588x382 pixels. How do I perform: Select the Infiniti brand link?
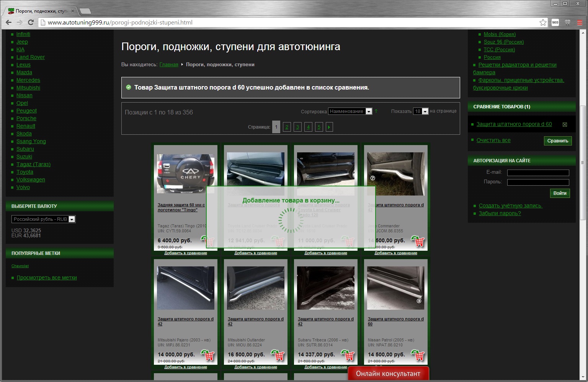coord(23,34)
